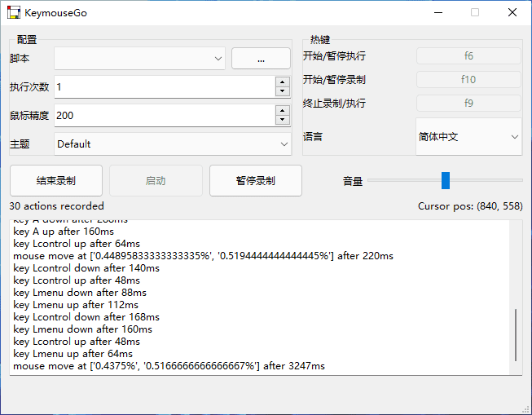Click the KeymouseGo app icon in title bar

14,13
